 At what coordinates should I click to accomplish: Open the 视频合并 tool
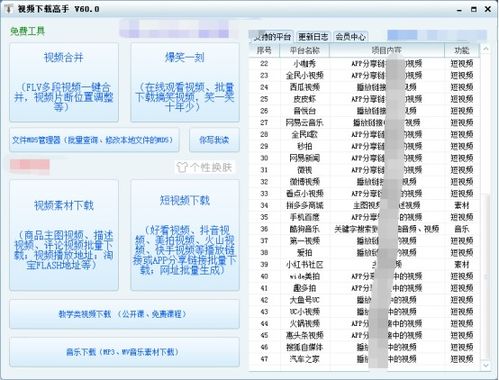point(64,82)
